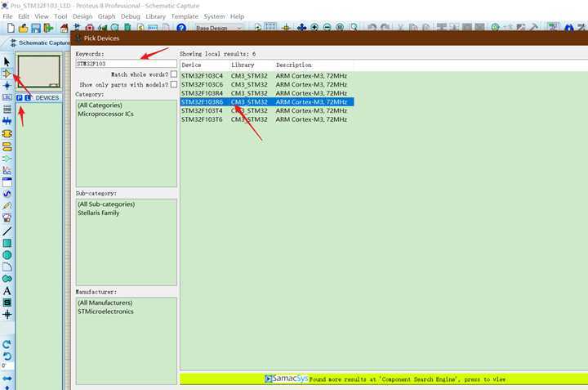The image size is (588, 390).
Task: Select the STM32F103T6 device row
Action: click(267, 119)
